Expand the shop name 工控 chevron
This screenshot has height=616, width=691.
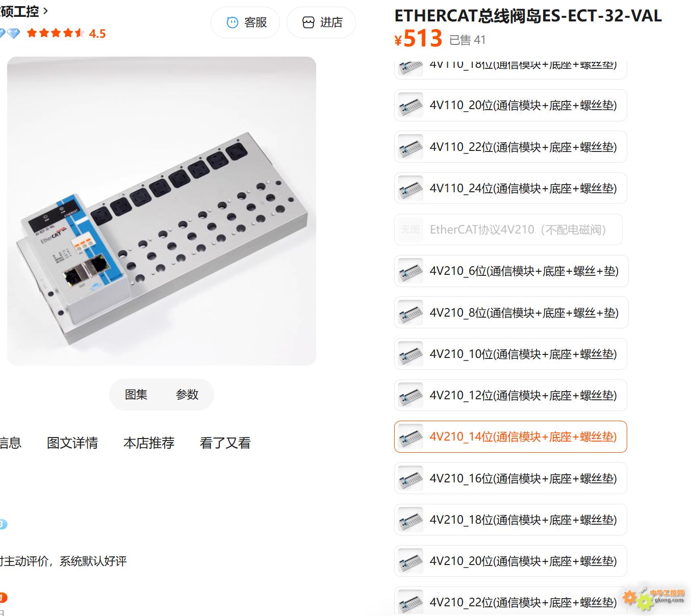point(45,11)
